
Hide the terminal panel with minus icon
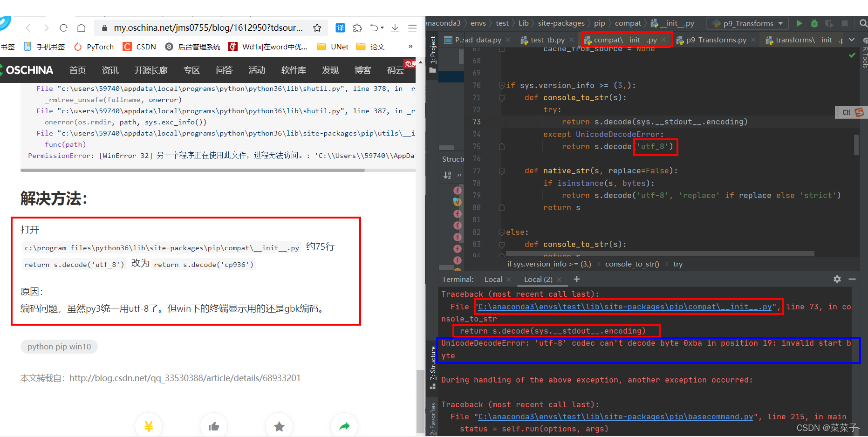click(852, 279)
